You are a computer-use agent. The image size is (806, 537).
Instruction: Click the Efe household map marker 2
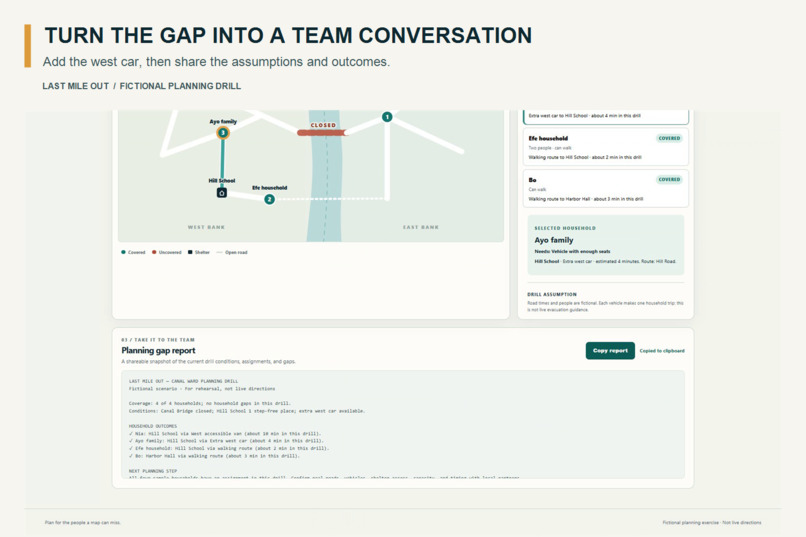coord(269,199)
